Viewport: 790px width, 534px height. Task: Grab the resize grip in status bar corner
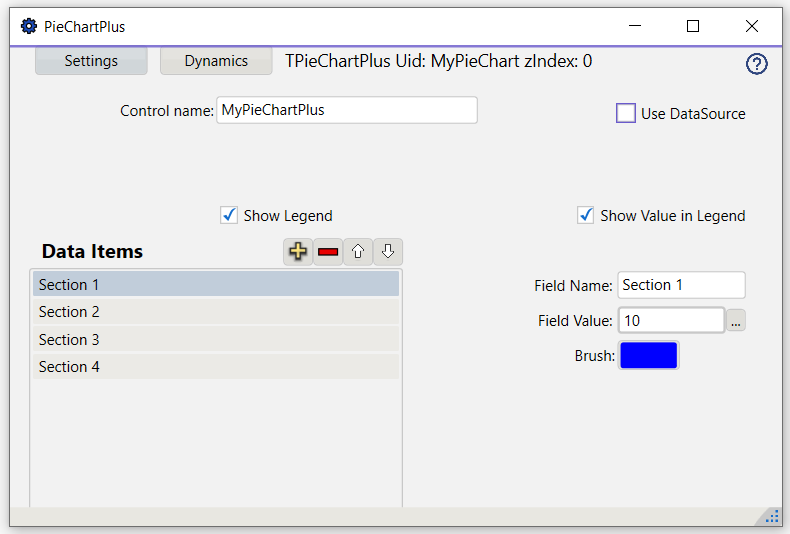point(772,517)
